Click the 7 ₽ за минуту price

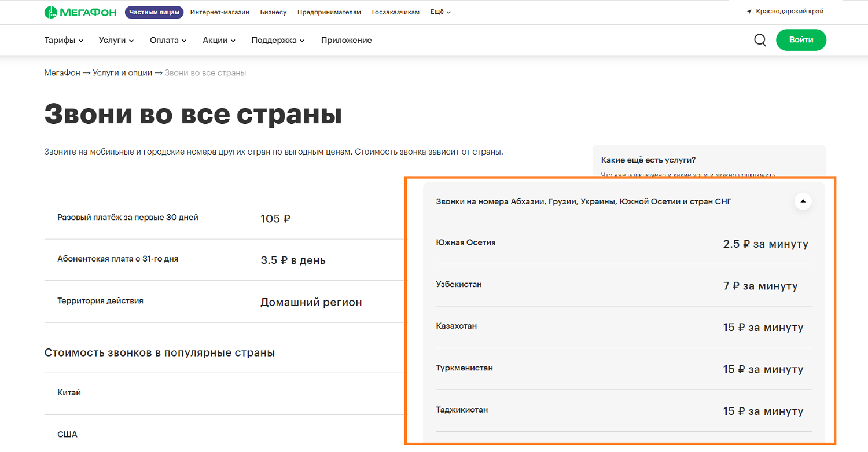(760, 286)
